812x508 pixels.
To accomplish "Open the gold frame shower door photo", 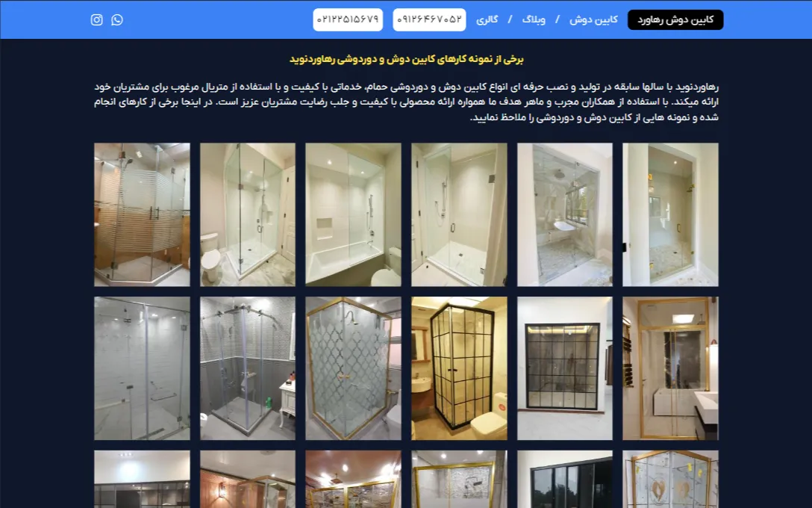I will 670,368.
